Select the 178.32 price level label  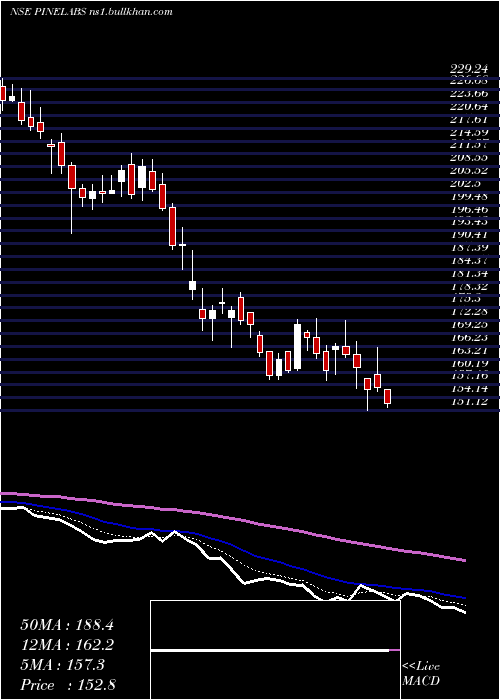coord(469,286)
